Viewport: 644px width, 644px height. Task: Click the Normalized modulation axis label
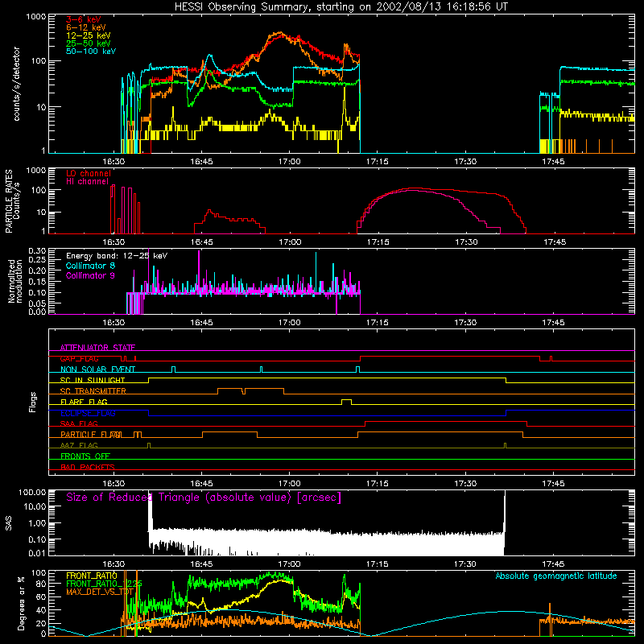click(x=15, y=281)
